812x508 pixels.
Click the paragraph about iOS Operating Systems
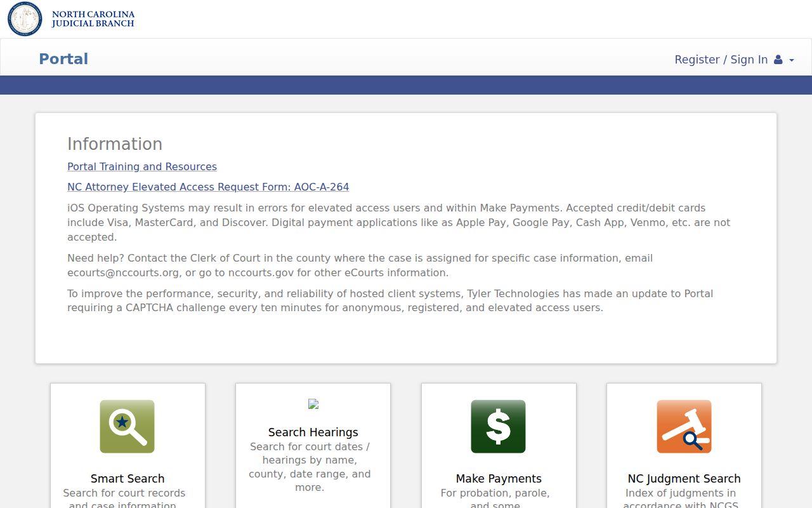coord(398,222)
